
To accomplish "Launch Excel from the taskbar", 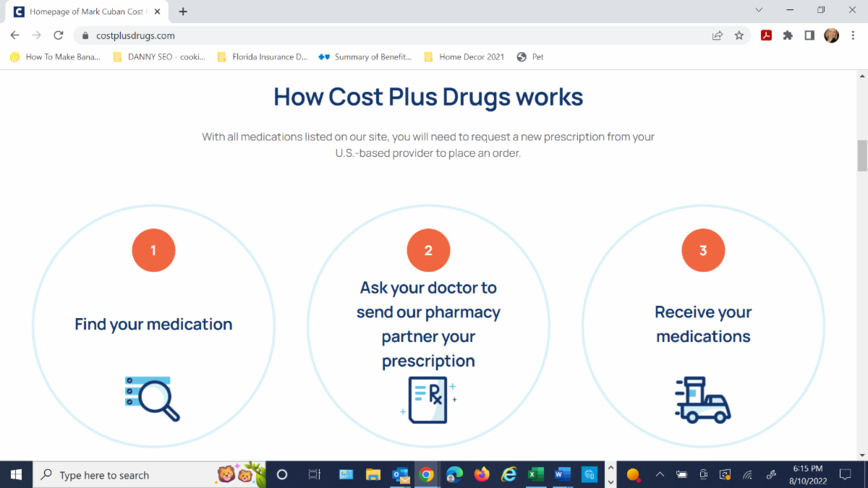I will [x=535, y=475].
